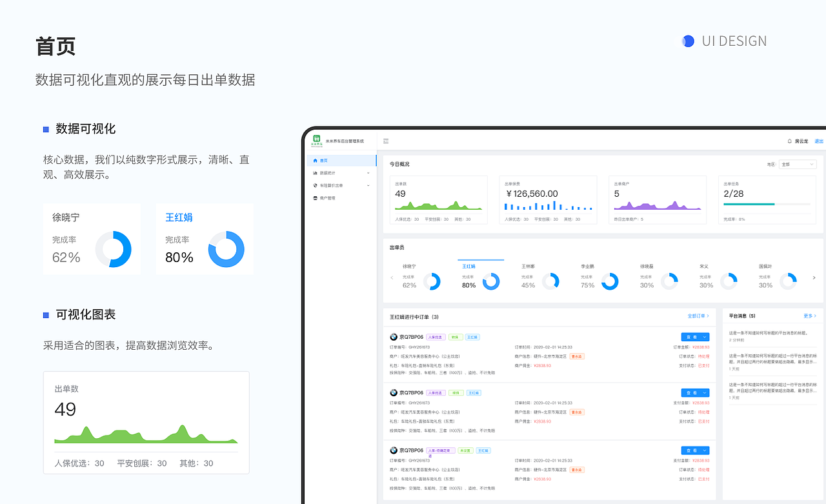
Task: Click blue square bullet beside 可视化图表
Action: tap(46, 315)
